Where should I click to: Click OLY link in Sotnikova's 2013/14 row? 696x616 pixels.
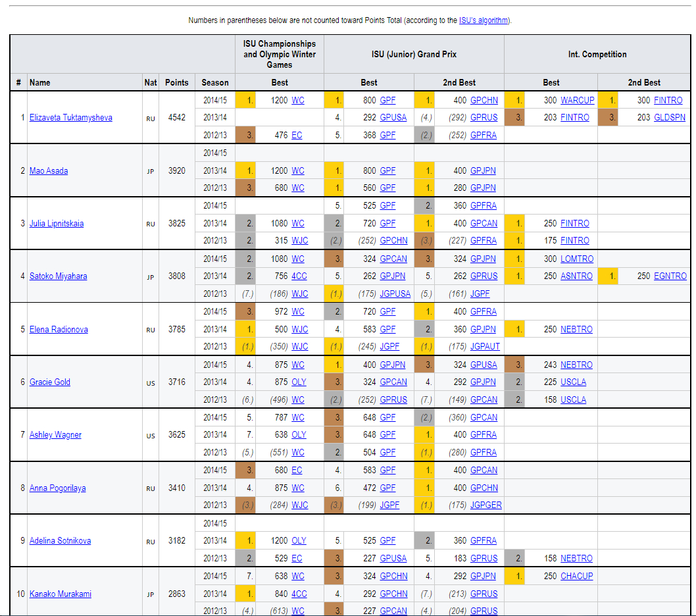[299, 540]
